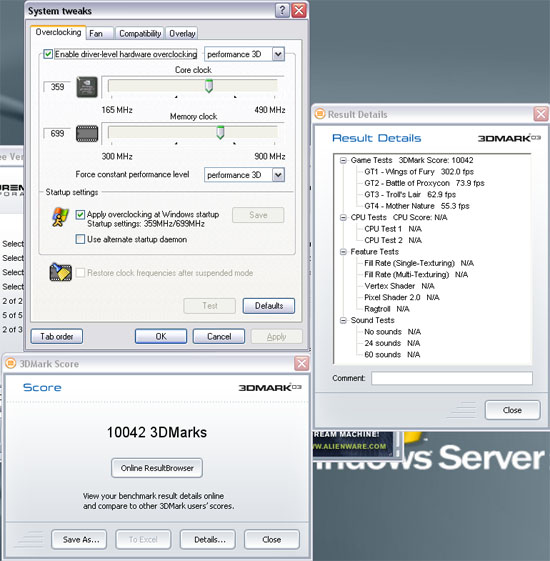Select GT4 - Mother Nature row
The width and height of the screenshot is (550, 561).
point(417,206)
